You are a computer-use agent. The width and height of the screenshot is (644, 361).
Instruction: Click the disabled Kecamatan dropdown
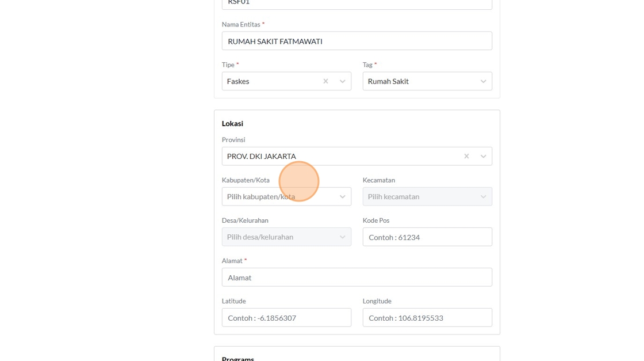tap(421, 196)
